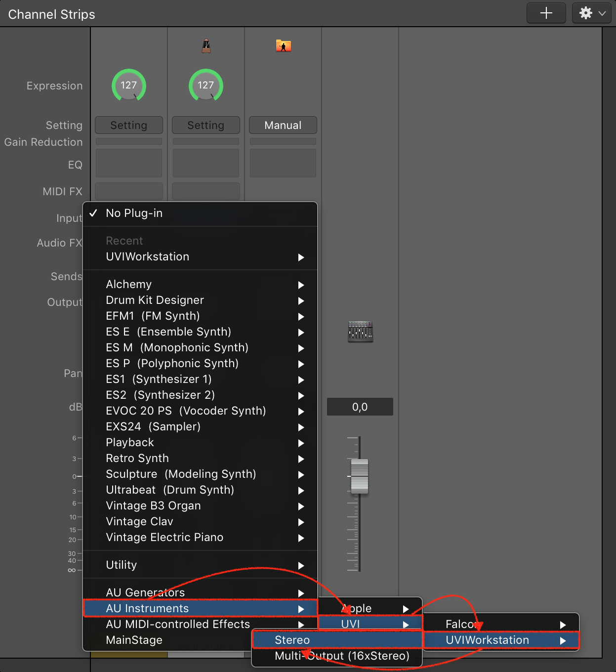This screenshot has width=616, height=672.
Task: Select Vintage Electric Piano
Action: [200, 537]
